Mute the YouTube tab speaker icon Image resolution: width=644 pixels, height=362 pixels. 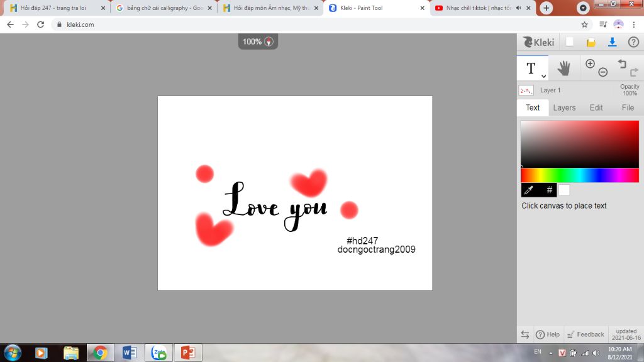pos(518,8)
